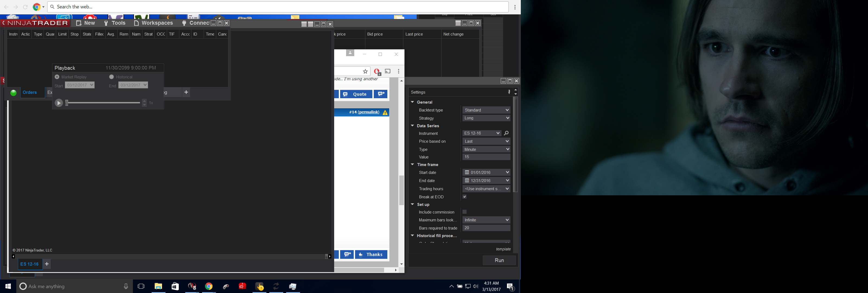The width and height of the screenshot is (868, 293).
Task: Collapse the General section
Action: (412, 102)
